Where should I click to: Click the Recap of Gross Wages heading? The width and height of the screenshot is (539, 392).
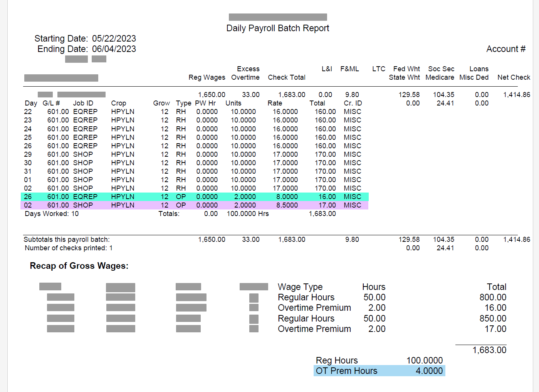click(x=79, y=266)
